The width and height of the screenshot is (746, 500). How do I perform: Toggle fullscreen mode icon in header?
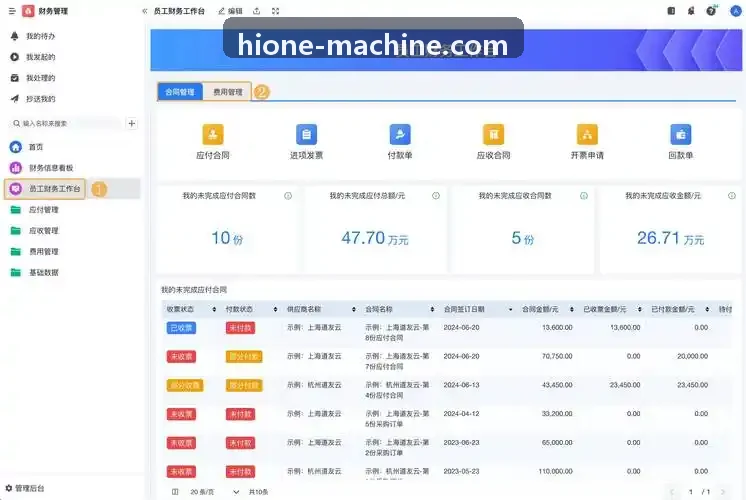275,11
